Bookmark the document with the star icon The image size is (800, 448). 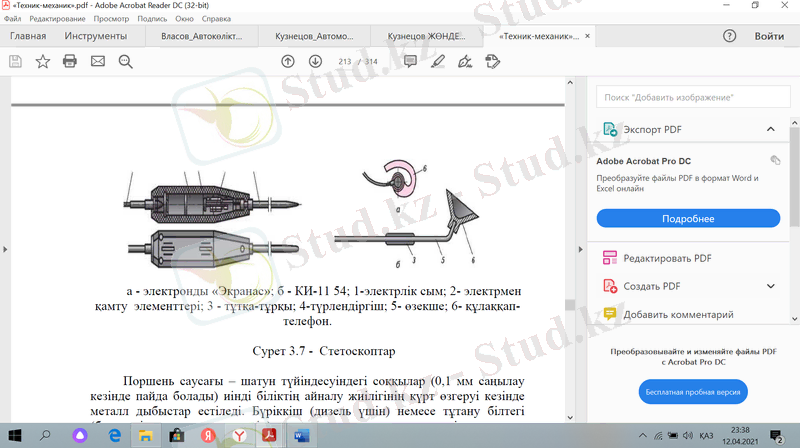pos(43,61)
